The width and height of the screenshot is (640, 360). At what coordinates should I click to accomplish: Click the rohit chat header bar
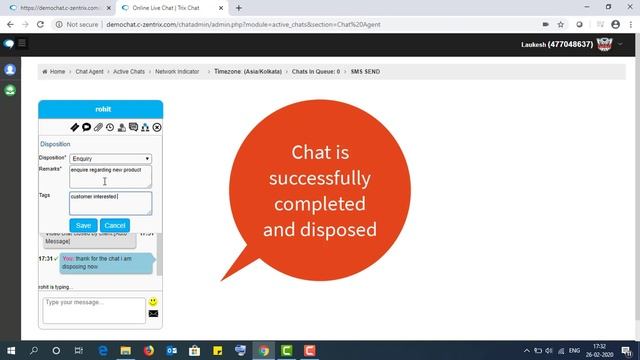(100, 109)
